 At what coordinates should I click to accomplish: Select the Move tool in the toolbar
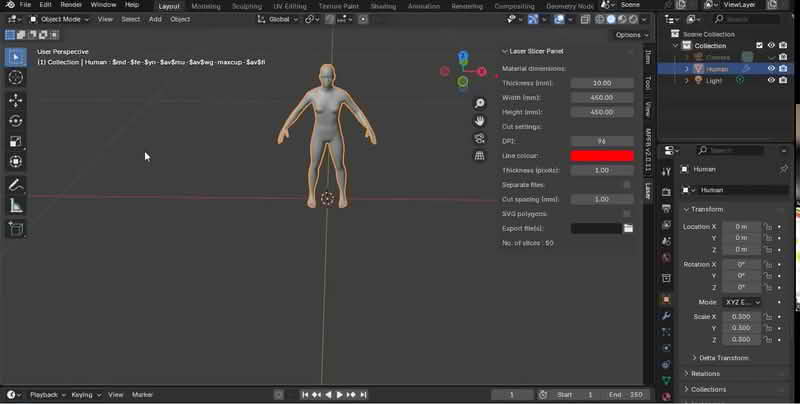(15, 100)
